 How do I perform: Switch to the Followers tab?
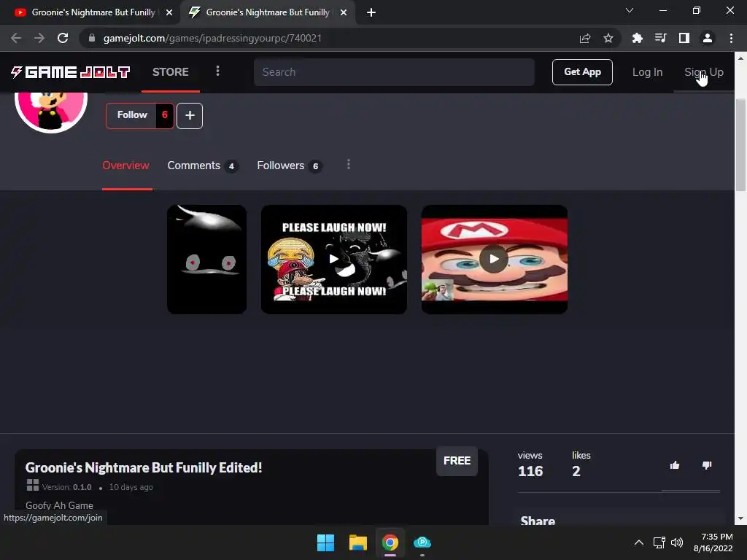click(x=289, y=166)
